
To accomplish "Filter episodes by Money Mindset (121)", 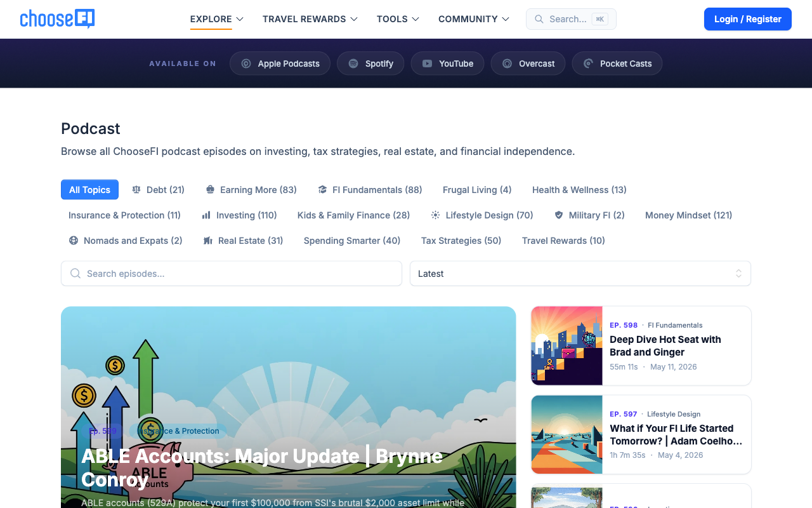I will [x=689, y=215].
